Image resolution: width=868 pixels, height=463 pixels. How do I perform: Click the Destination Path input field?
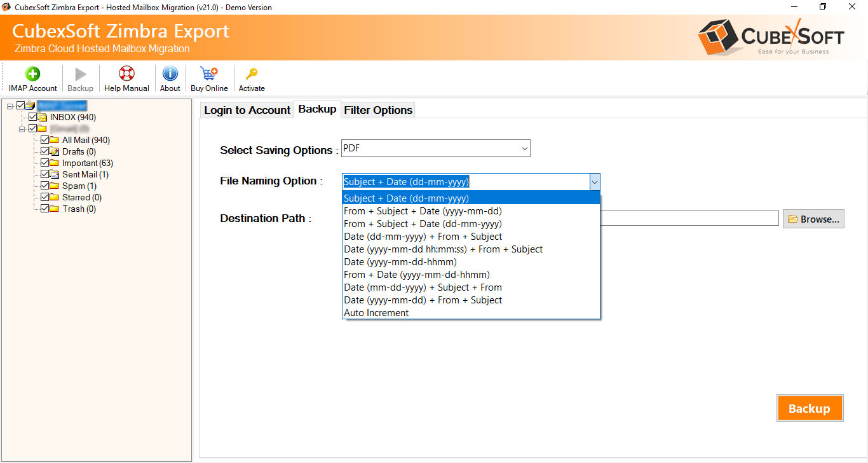tap(689, 218)
